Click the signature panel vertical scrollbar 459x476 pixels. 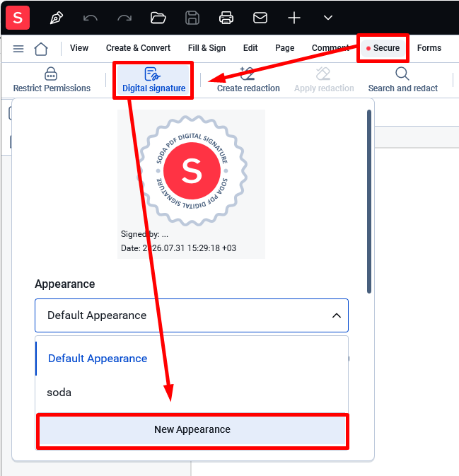coord(369,202)
